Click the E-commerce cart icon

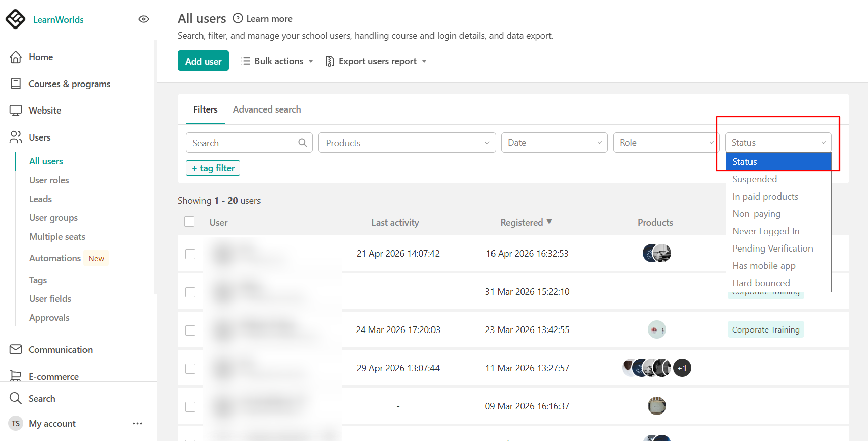(16, 376)
